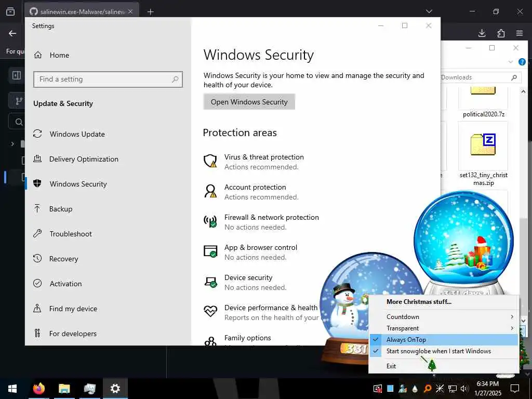Click the browser back arrow
This screenshot has width=532, height=399.
tap(12, 33)
